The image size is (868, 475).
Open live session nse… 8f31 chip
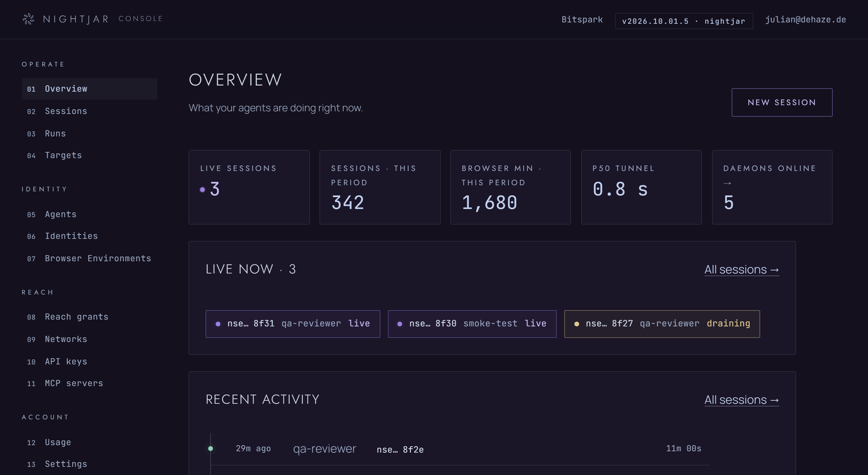(293, 324)
